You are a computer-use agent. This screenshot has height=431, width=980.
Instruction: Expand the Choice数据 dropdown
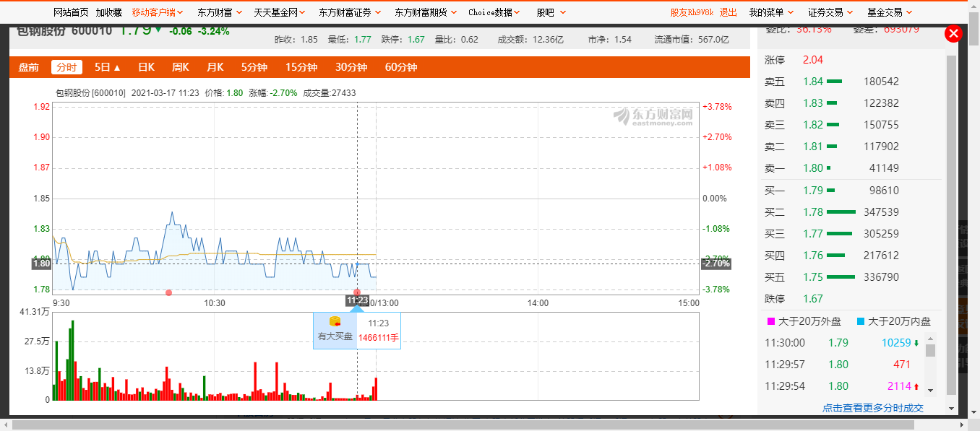pos(495,12)
